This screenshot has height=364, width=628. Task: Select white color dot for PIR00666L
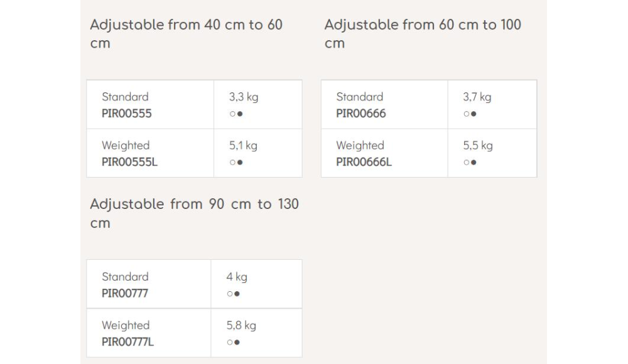pos(466,162)
